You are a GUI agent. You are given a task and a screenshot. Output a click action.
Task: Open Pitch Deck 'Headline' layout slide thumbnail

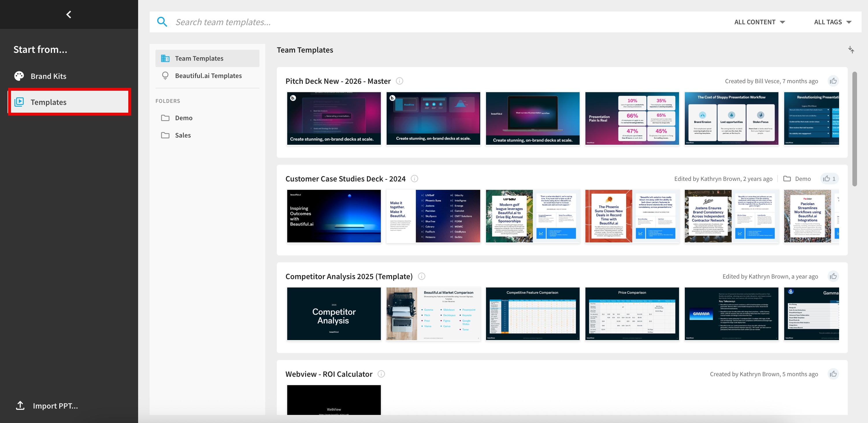433,118
